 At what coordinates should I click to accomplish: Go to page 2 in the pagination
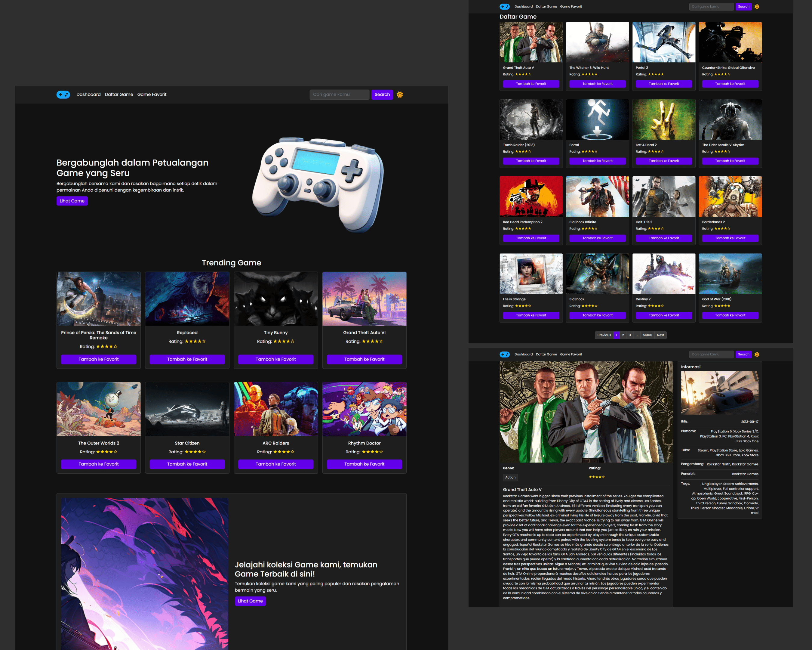(623, 335)
